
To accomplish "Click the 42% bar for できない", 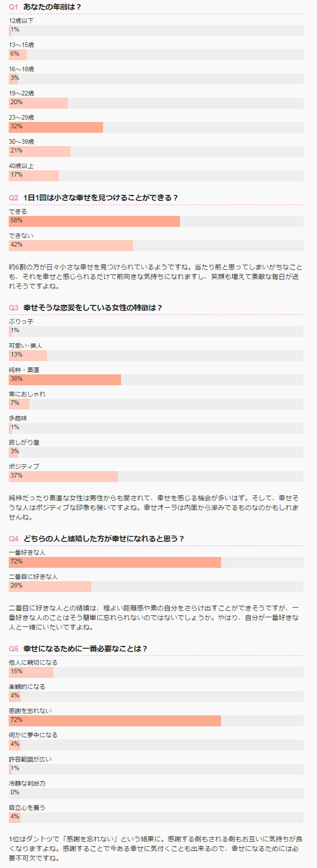I will 71,245.
